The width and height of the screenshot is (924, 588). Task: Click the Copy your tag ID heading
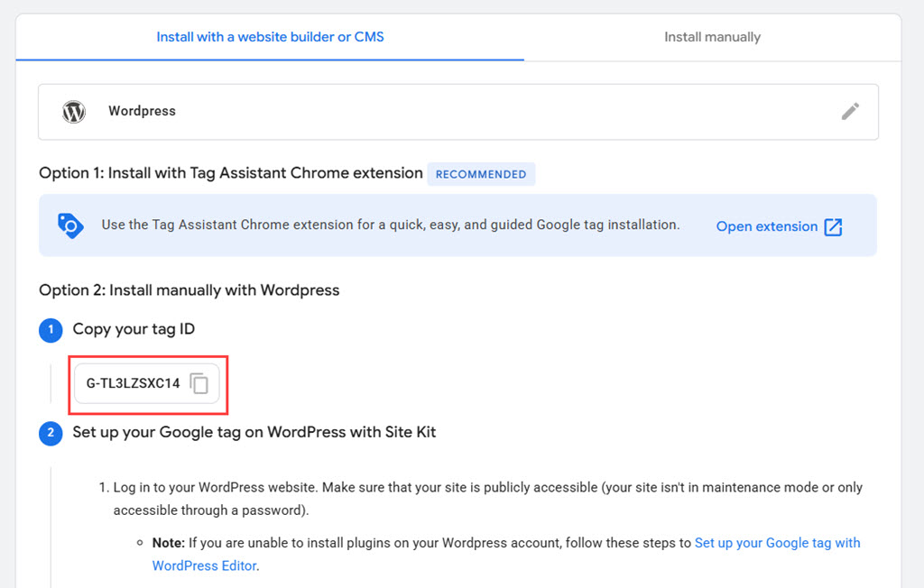point(134,329)
